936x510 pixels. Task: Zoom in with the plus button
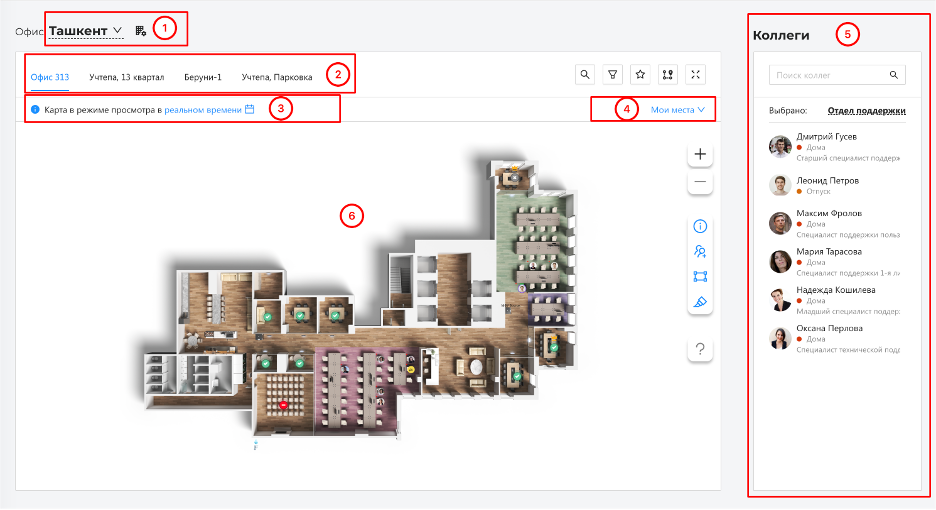pyautogui.click(x=700, y=155)
